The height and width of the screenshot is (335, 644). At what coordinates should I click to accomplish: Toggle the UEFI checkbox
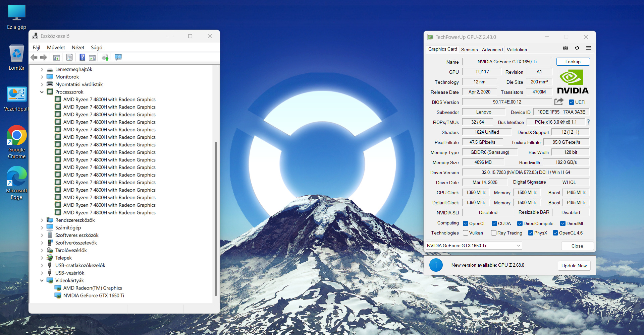pos(572,102)
